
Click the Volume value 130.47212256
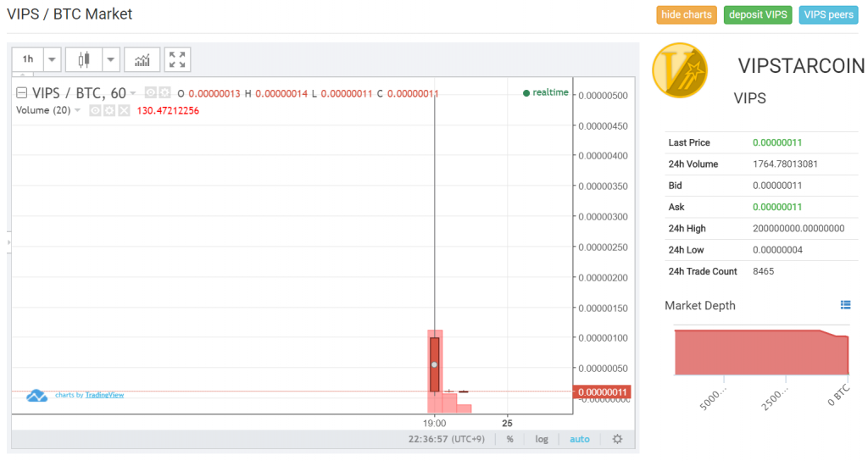coord(168,111)
